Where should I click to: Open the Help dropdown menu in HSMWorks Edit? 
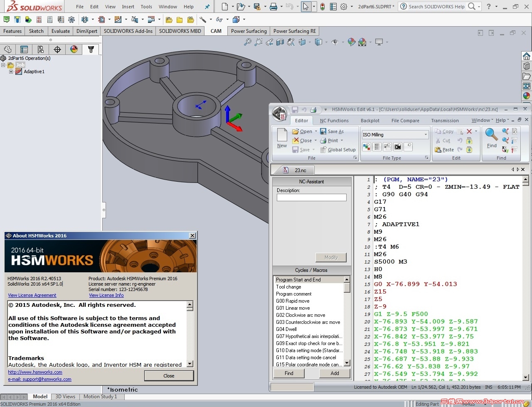click(x=502, y=121)
